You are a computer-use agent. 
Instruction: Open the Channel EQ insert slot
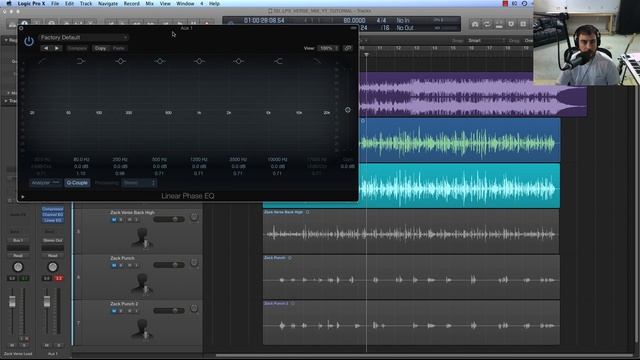(x=53, y=215)
